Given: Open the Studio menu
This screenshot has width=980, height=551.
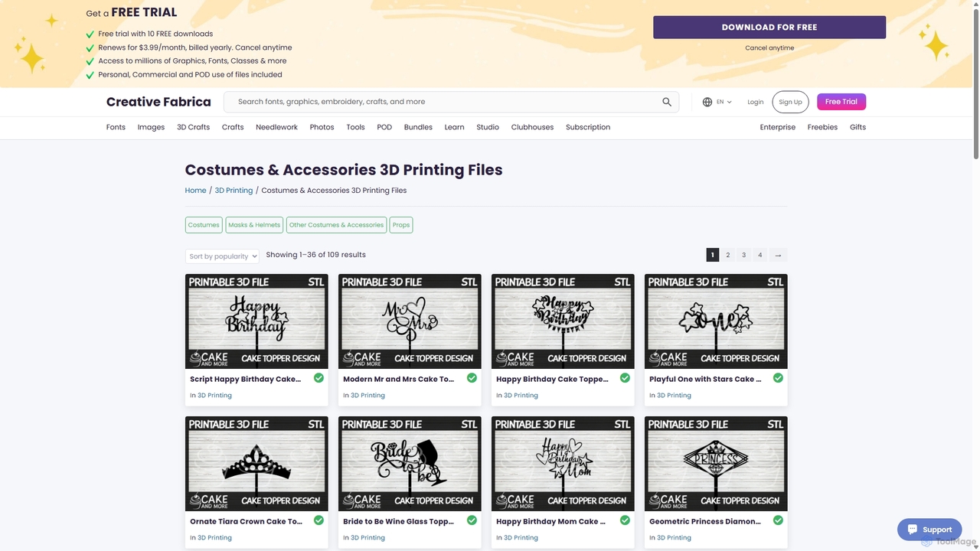Looking at the screenshot, I should click(x=488, y=127).
